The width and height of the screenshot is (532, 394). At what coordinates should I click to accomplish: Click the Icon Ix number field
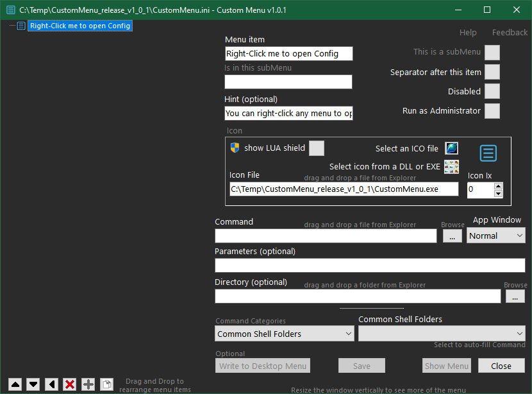(x=481, y=190)
